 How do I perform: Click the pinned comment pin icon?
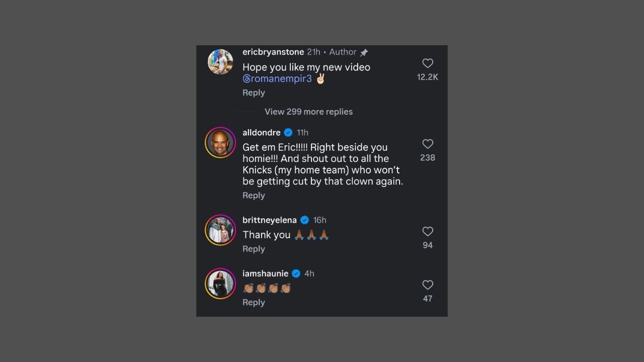pyautogui.click(x=364, y=52)
